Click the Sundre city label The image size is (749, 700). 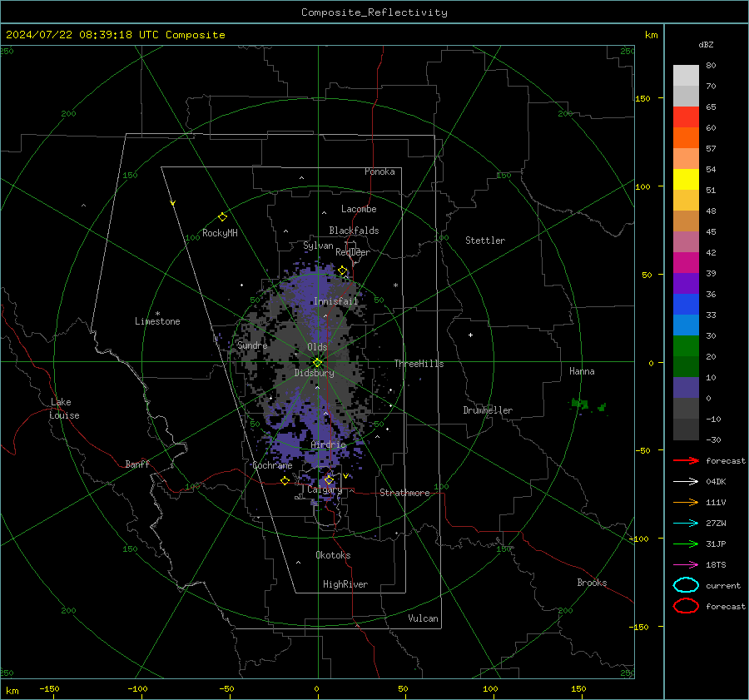pyautogui.click(x=252, y=345)
